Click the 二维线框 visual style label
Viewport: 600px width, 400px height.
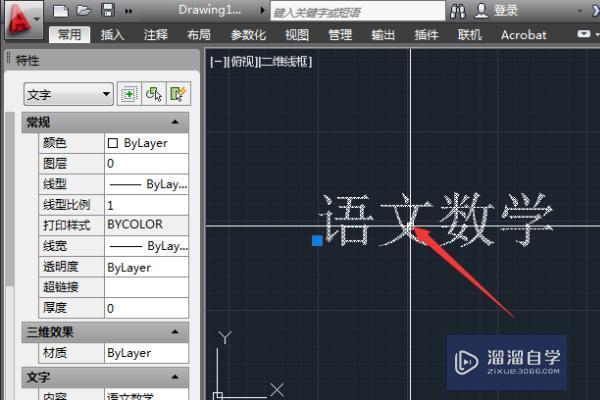pyautogui.click(x=286, y=62)
